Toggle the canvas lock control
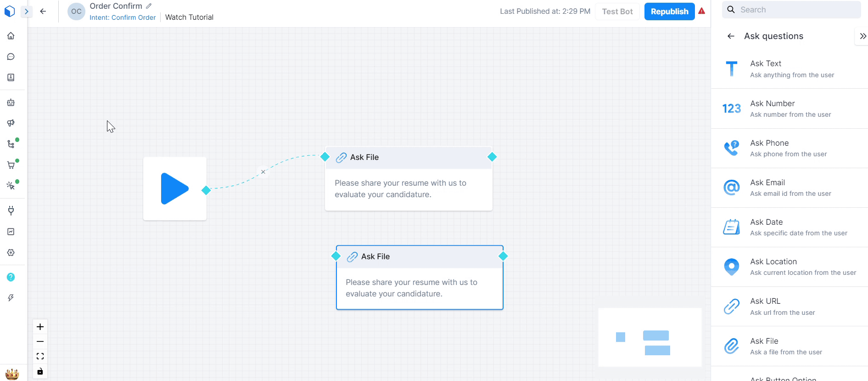 coord(40,371)
